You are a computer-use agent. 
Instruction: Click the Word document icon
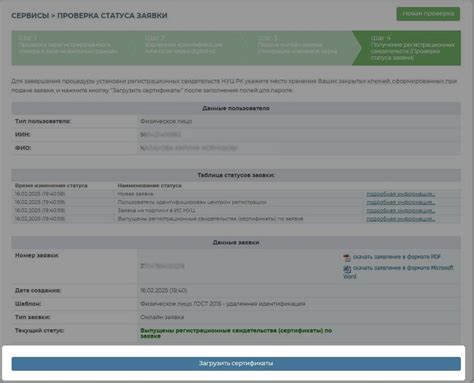(347, 269)
